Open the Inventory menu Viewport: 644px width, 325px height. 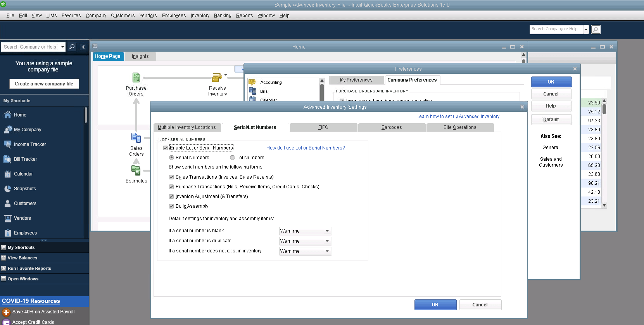pos(200,16)
